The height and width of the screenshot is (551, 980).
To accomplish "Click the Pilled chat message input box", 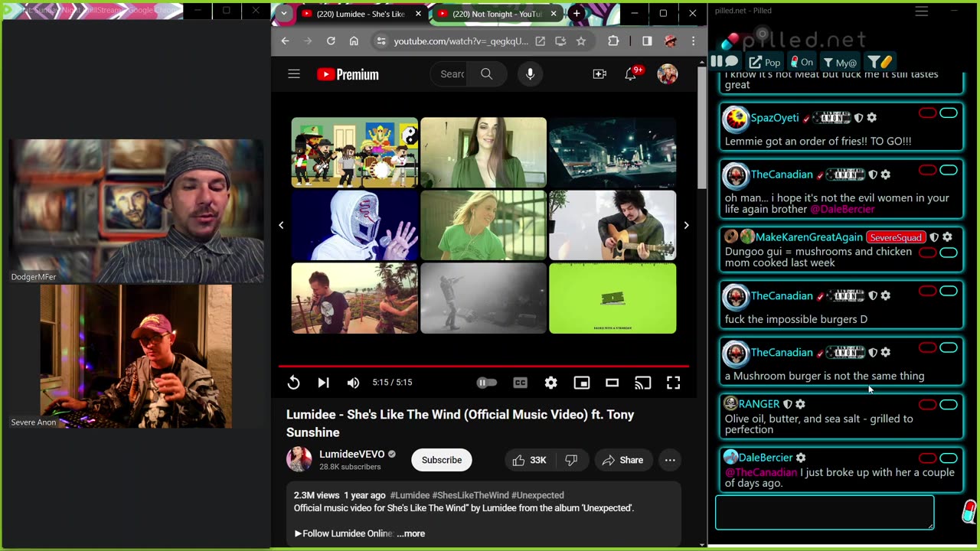I will (825, 513).
